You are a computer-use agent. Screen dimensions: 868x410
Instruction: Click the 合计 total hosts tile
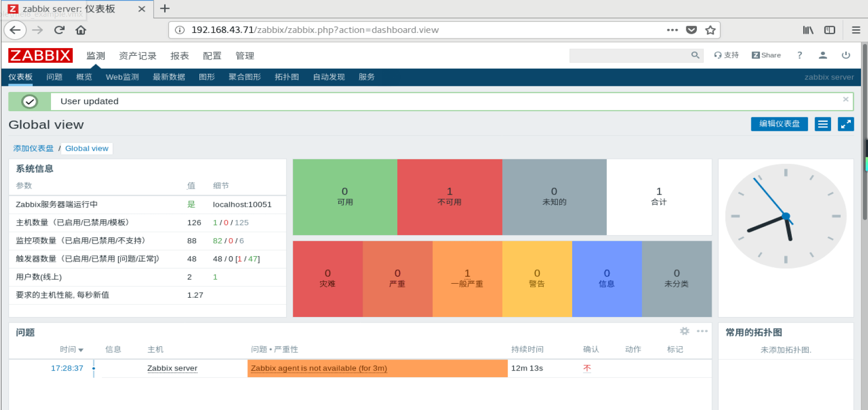tap(659, 197)
